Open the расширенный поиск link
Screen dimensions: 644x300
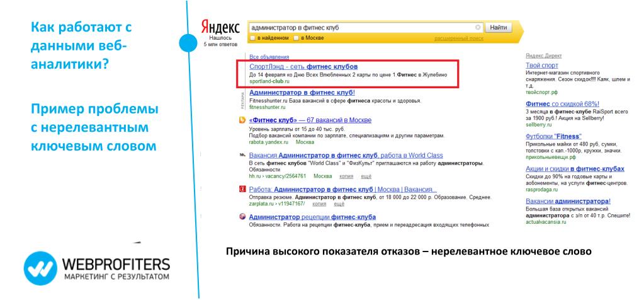pos(459,38)
